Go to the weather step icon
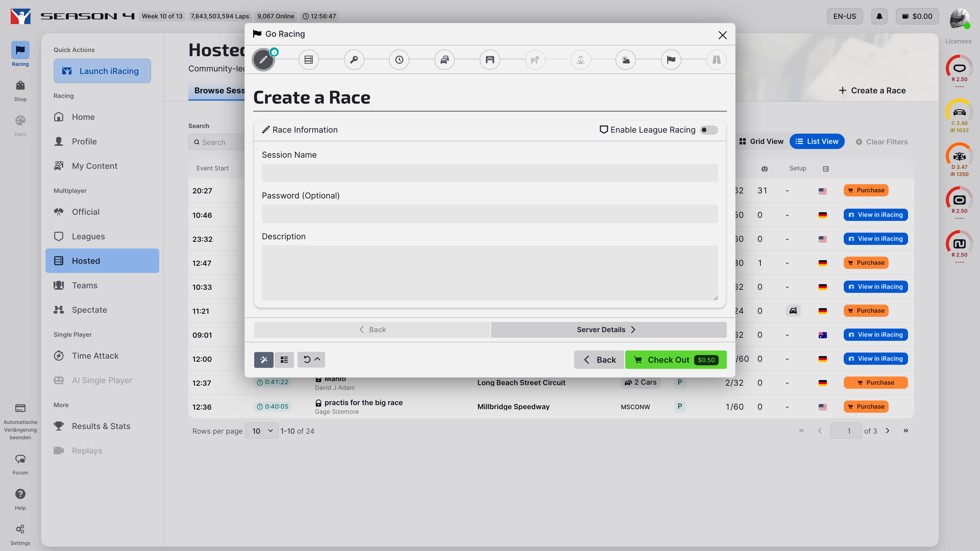The image size is (980, 551). coord(626,60)
